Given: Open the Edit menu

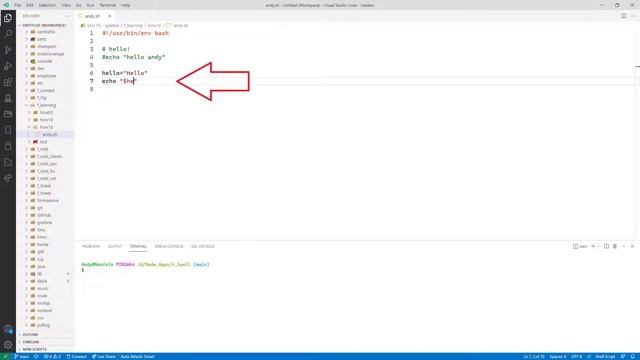Looking at the screenshot, I should (30, 5).
